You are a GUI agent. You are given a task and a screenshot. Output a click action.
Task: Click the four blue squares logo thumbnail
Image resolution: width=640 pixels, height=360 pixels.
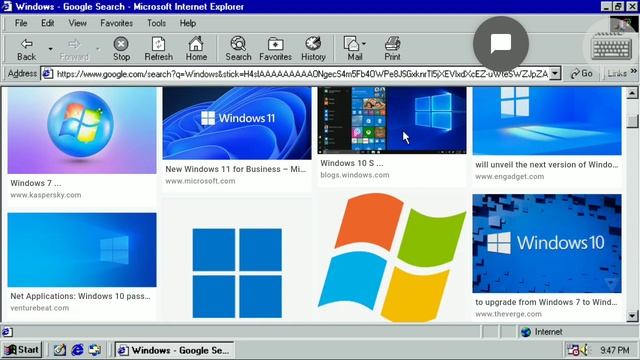[237, 273]
